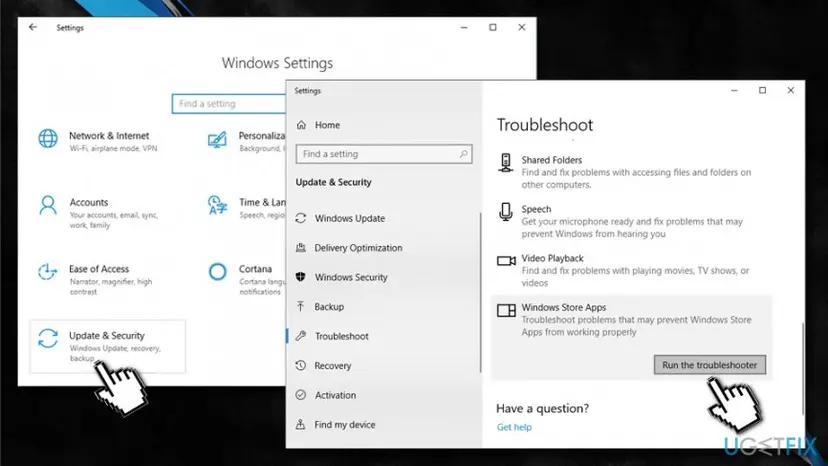
Task: Open Time & Language icon
Action: (x=217, y=205)
